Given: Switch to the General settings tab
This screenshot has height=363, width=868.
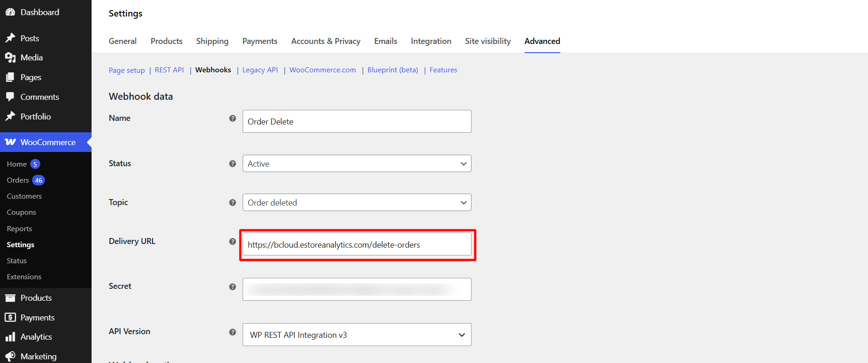Looking at the screenshot, I should [123, 41].
